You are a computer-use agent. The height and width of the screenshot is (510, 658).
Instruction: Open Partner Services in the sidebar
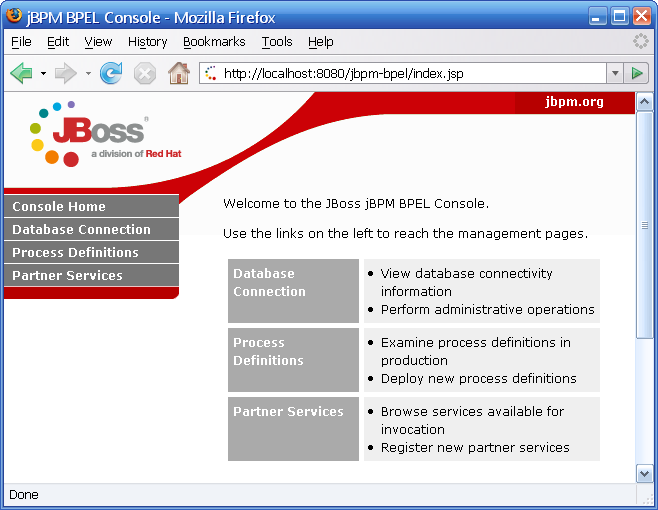(x=91, y=275)
